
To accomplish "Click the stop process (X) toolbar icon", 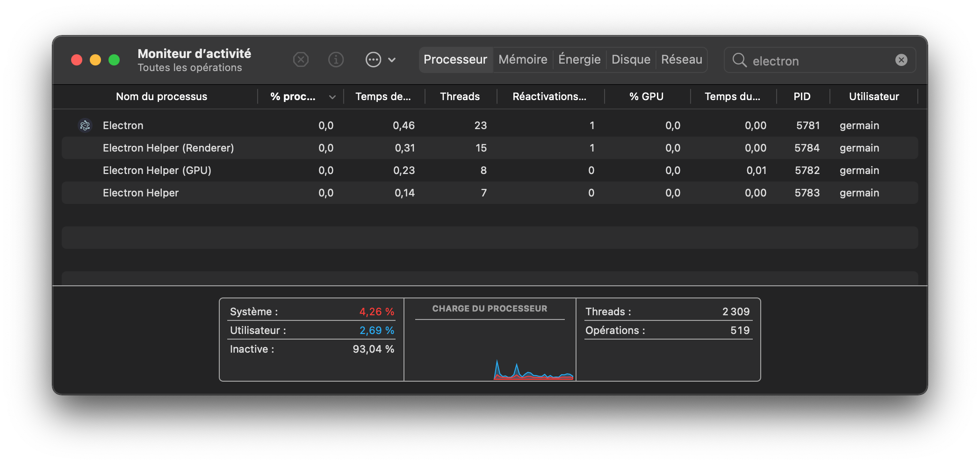I will (301, 60).
